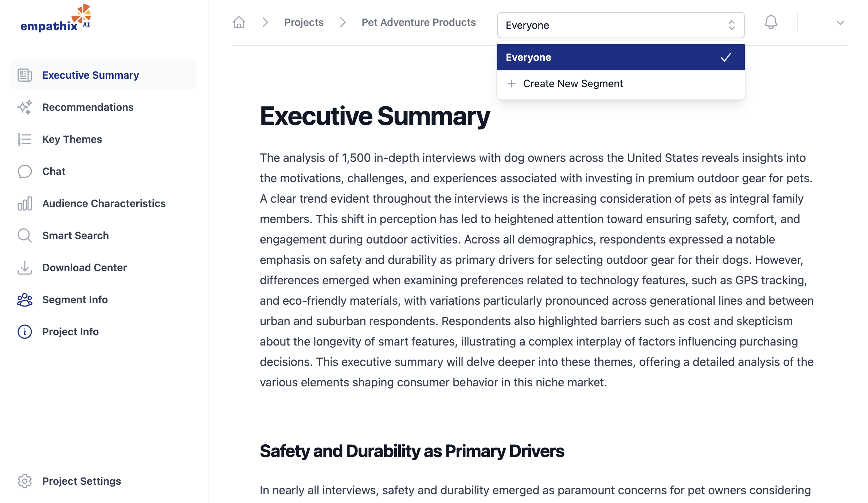Click the Audience Characteristics bar chart icon

[25, 203]
